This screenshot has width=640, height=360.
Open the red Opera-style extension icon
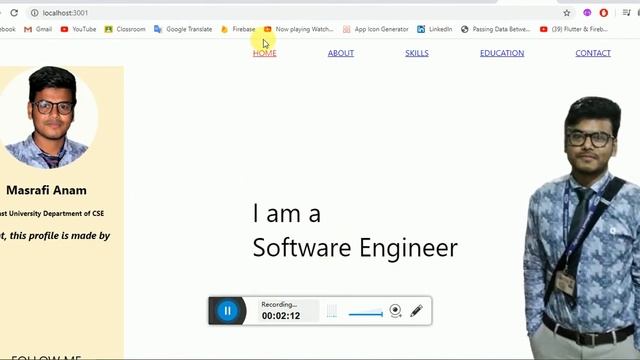pos(604,13)
